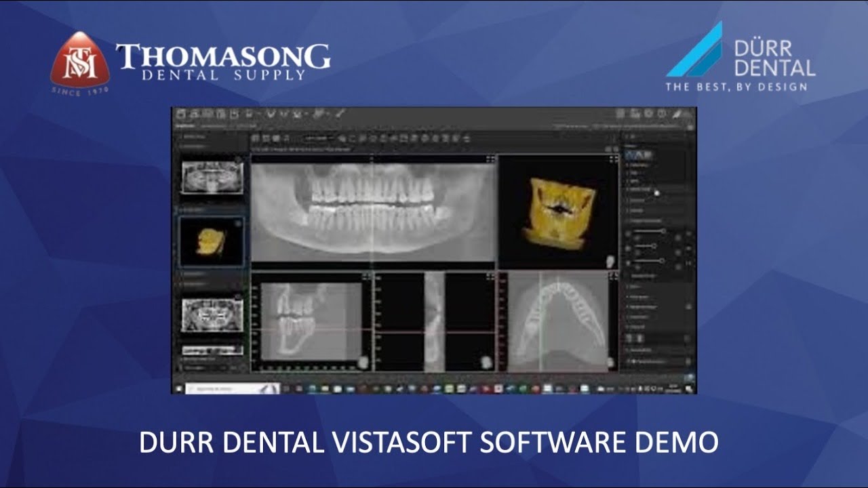The image size is (868, 488).
Task: Click the head orientation icon in the sagittal view
Action: pos(363,363)
